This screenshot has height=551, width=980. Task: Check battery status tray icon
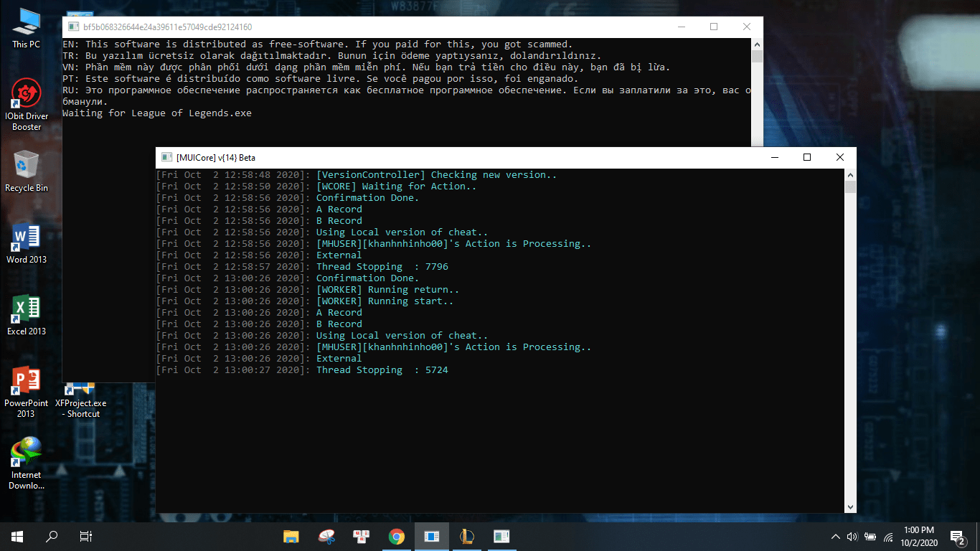pos(870,536)
